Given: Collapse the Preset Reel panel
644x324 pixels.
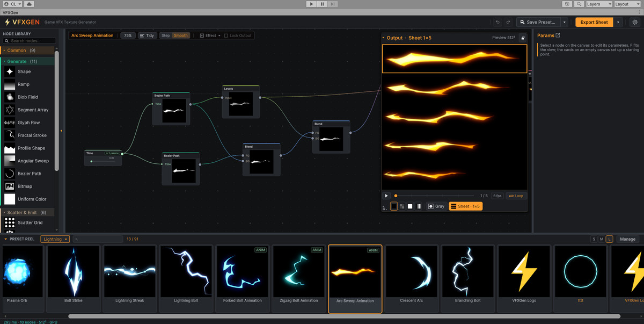Looking at the screenshot, I should pyautogui.click(x=5, y=239).
